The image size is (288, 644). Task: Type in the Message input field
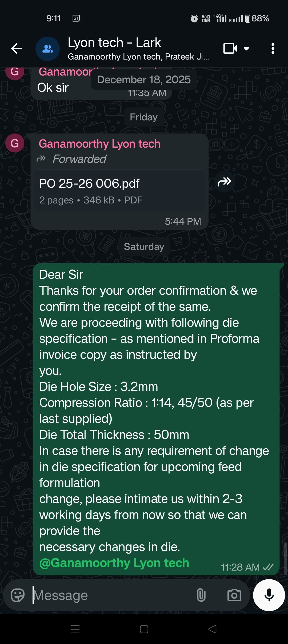(112, 595)
